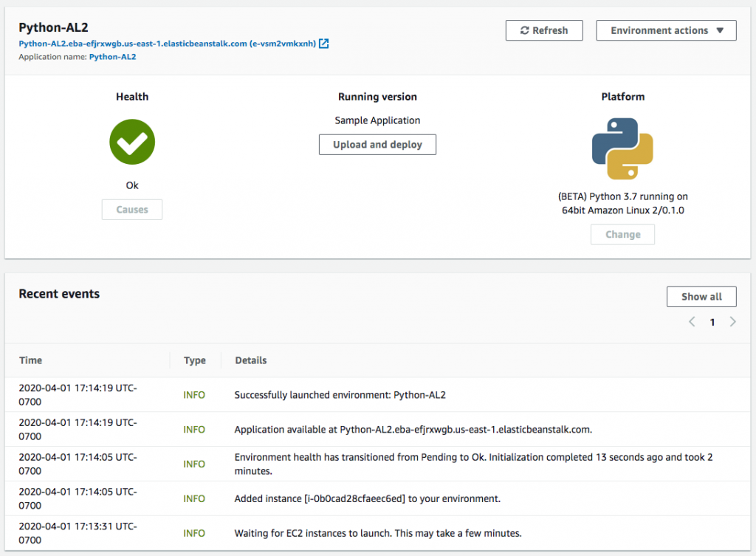Click INFO type in Waiting for EC2 row
756x556 pixels.
pos(194,533)
